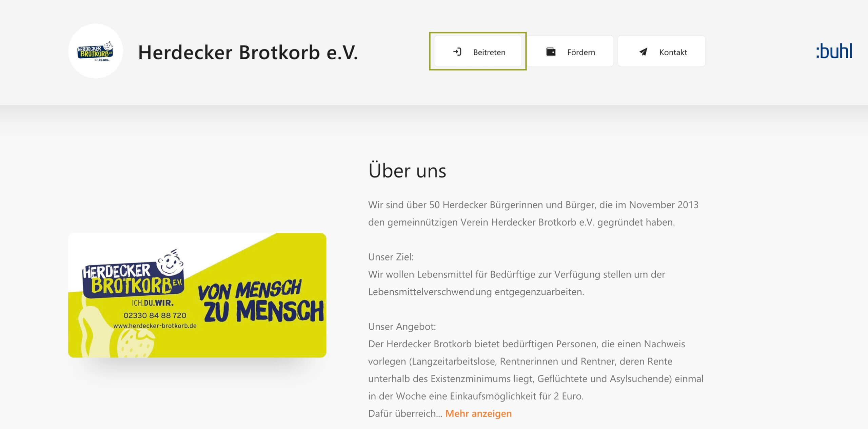Click the round Herdecker Brotkorb logo
This screenshot has width=868, height=429.
[x=95, y=51]
